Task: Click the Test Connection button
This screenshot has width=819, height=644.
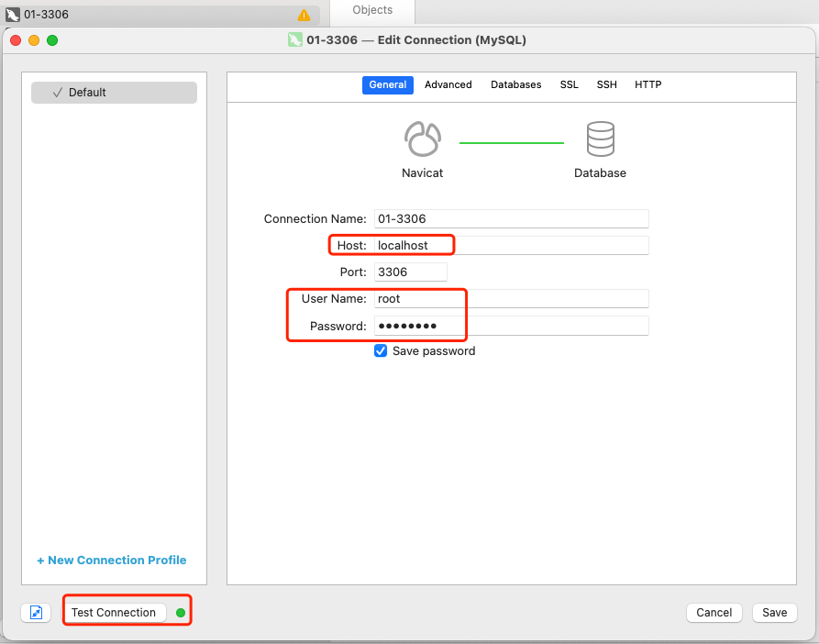Action: point(114,612)
